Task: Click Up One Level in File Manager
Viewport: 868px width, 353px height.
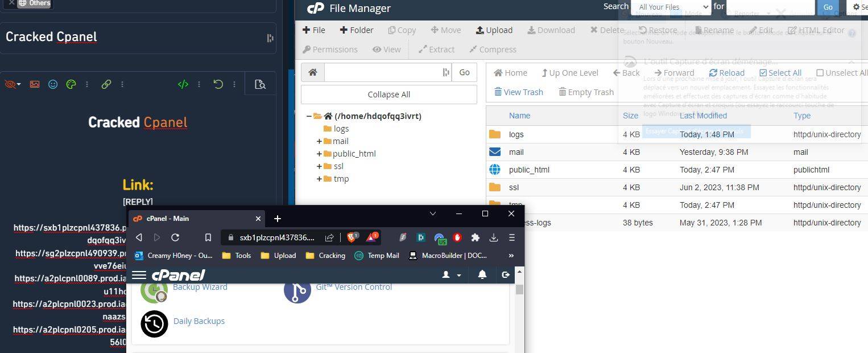Action: click(x=569, y=73)
